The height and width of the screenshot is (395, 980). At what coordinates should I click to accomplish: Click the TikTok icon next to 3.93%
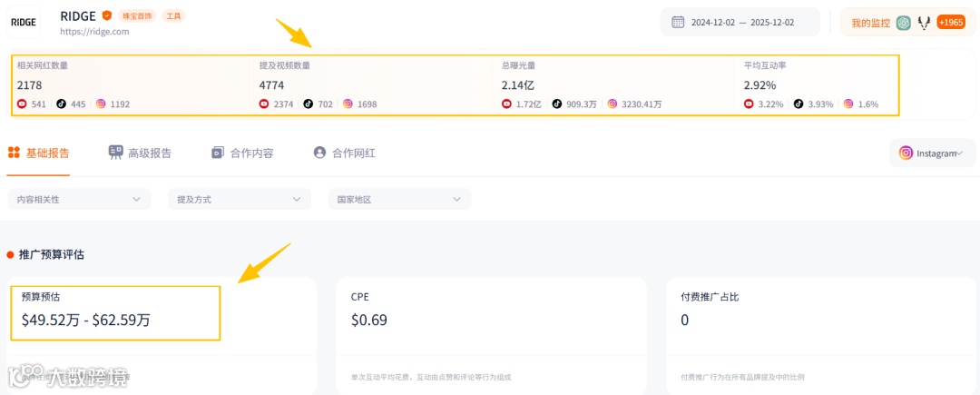799,104
